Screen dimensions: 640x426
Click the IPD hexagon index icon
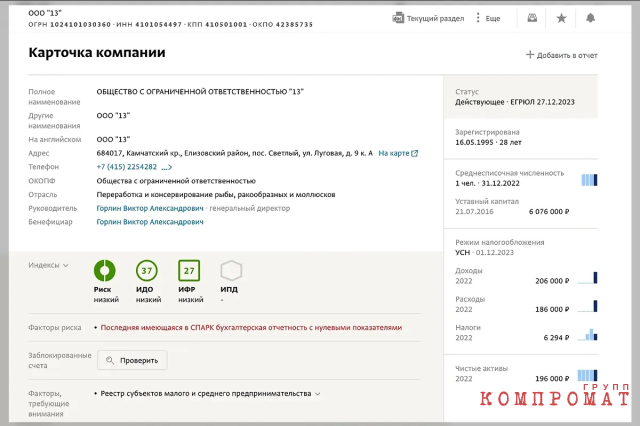231,271
